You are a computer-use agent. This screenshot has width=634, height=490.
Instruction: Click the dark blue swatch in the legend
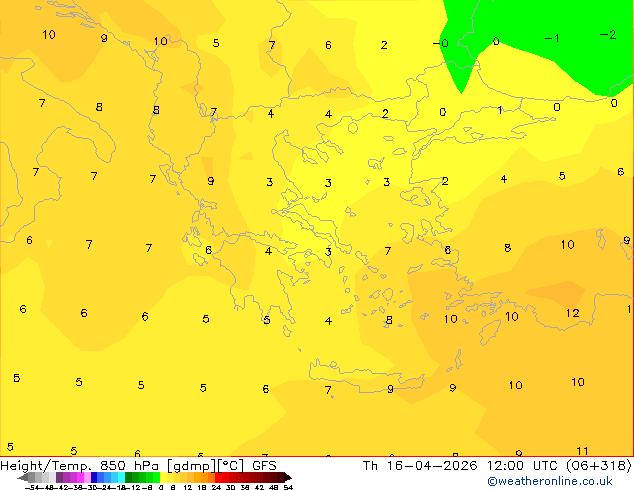[x=94, y=477]
